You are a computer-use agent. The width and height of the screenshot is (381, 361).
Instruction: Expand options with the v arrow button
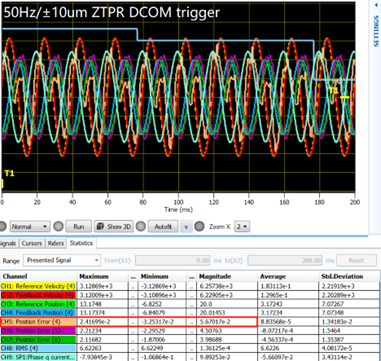(x=186, y=227)
